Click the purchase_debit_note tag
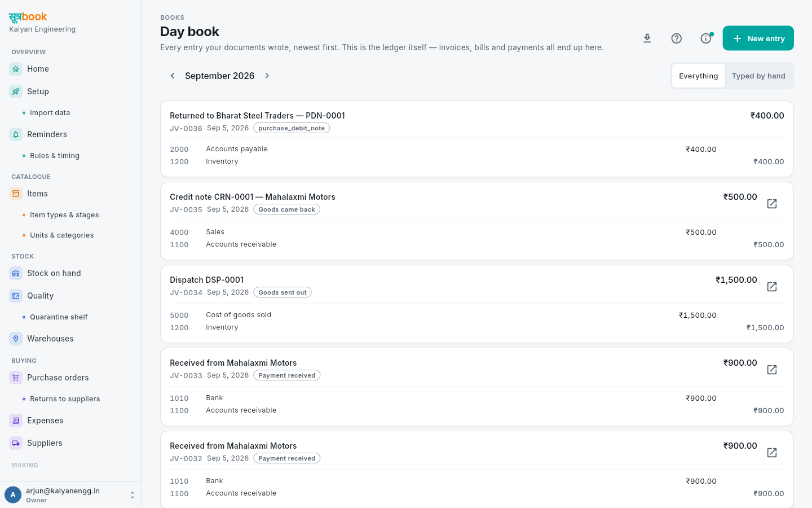This screenshot has height=508, width=812. (292, 128)
